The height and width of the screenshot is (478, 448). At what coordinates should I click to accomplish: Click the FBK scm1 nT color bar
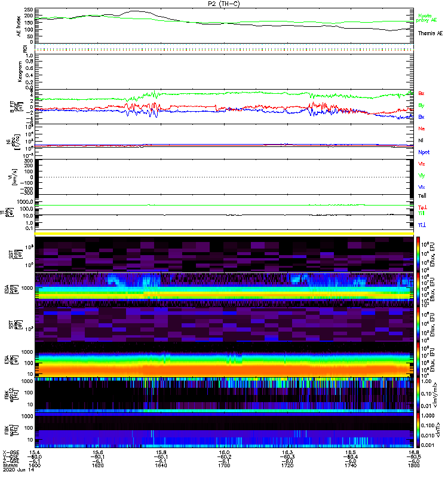(x=418, y=430)
